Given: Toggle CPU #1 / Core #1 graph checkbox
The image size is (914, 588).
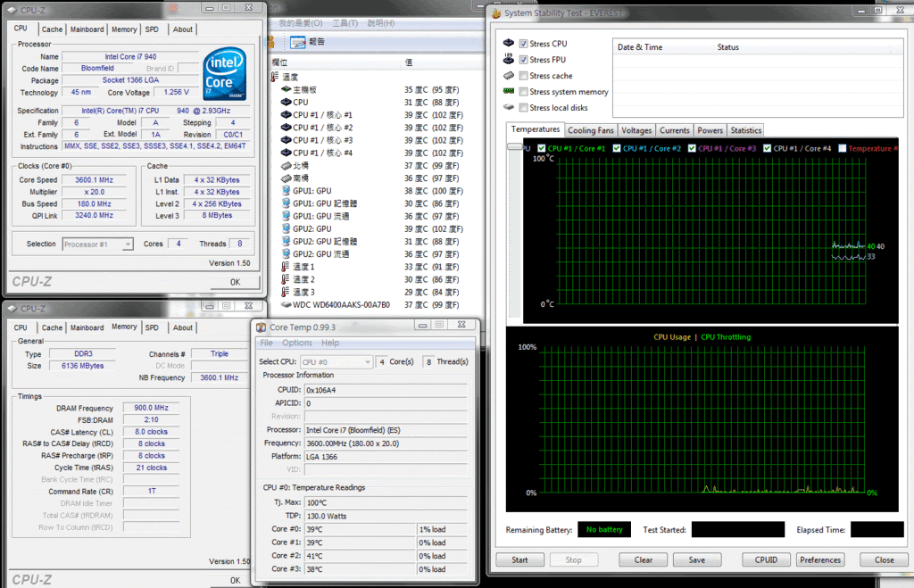Looking at the screenshot, I should click(542, 148).
